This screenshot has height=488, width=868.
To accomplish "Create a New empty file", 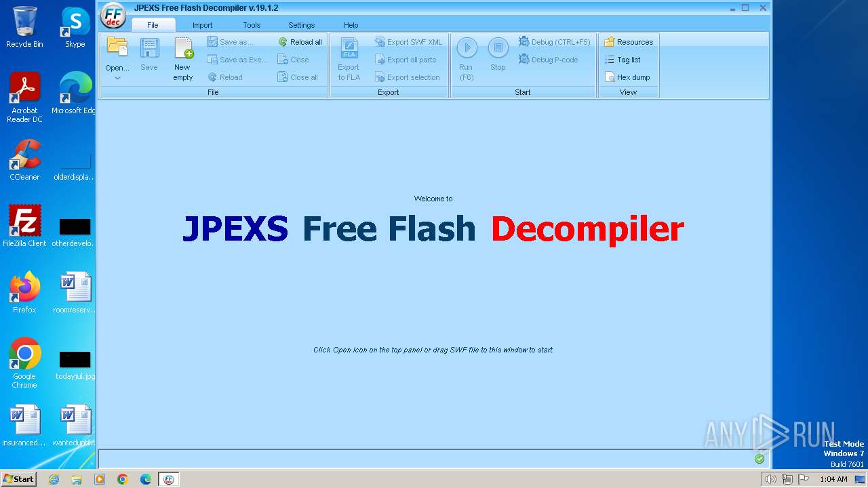I will tap(183, 60).
